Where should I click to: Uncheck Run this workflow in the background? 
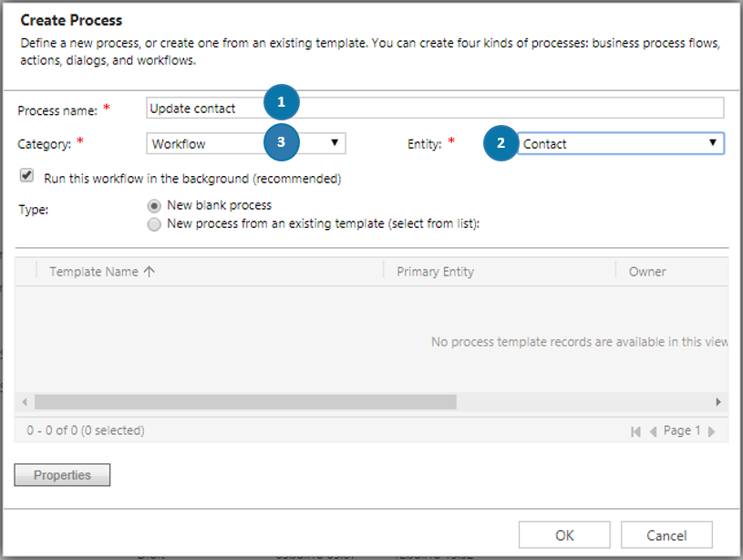pyautogui.click(x=26, y=176)
